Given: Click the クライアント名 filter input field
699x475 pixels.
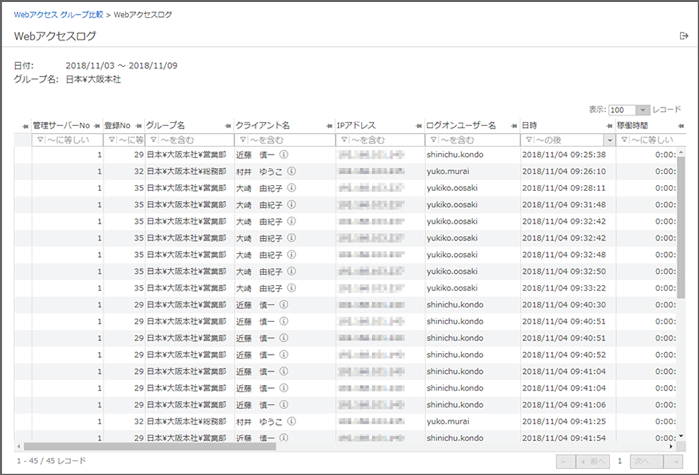Looking at the screenshot, I should click(x=285, y=140).
